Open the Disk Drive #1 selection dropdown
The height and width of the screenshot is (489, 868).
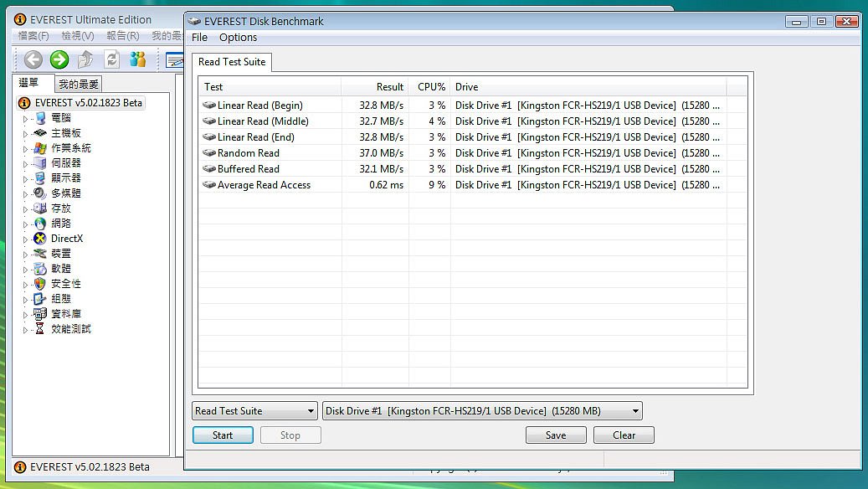click(482, 411)
